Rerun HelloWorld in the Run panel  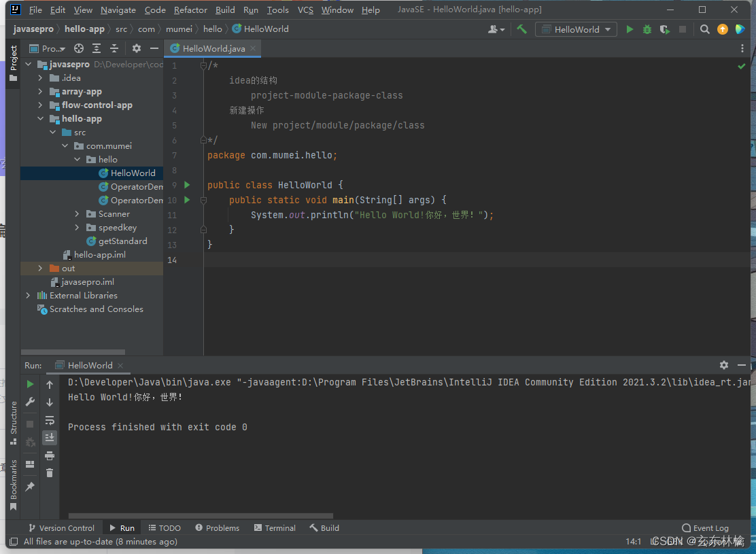coord(30,384)
